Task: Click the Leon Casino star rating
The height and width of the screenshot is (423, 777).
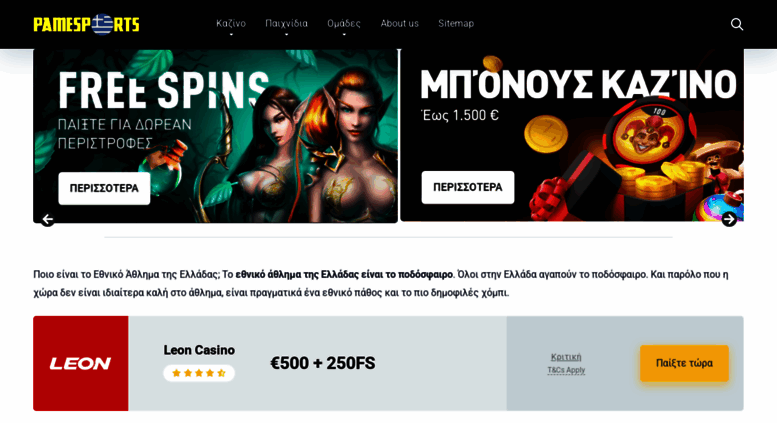Action: pos(199,373)
